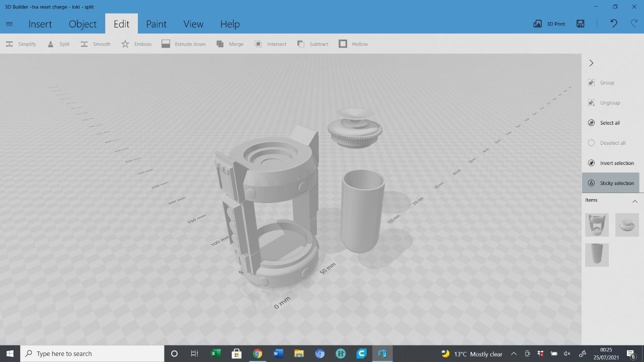Open the Paint tab
644x362 pixels.
(156, 24)
